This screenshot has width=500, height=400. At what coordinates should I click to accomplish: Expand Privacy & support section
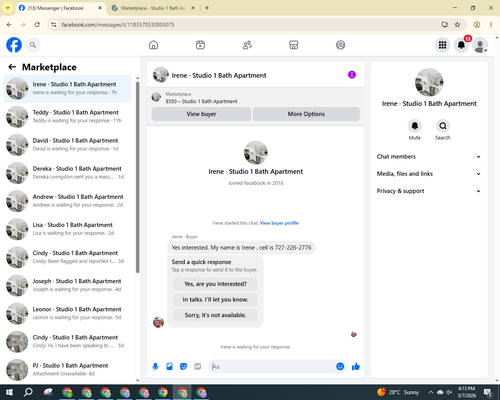[x=429, y=191]
